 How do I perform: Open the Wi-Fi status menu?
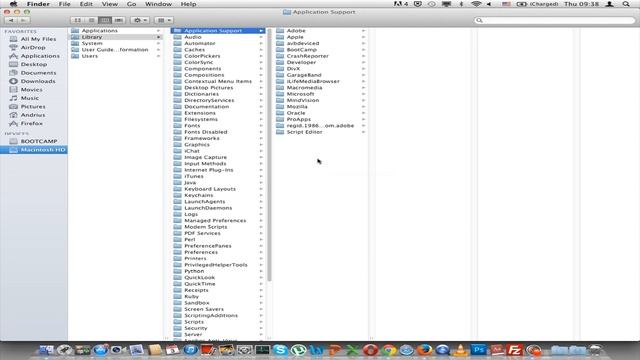click(476, 4)
